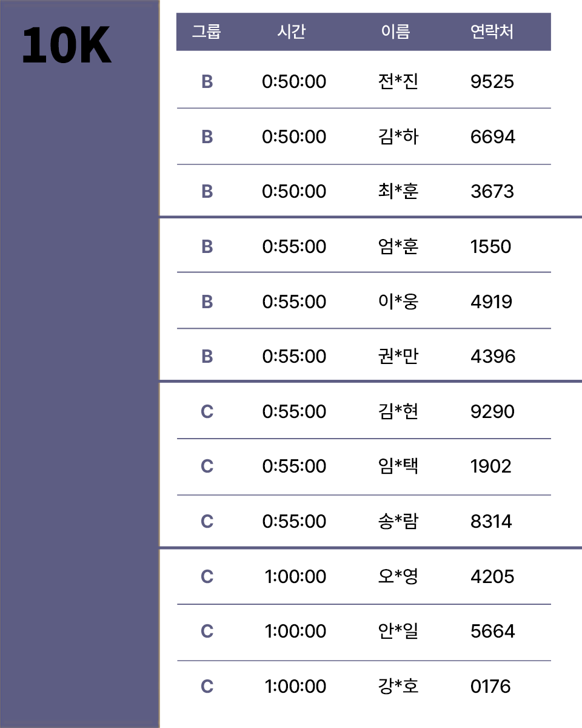
Task: Select the name 이*웅
Action: [x=398, y=302]
